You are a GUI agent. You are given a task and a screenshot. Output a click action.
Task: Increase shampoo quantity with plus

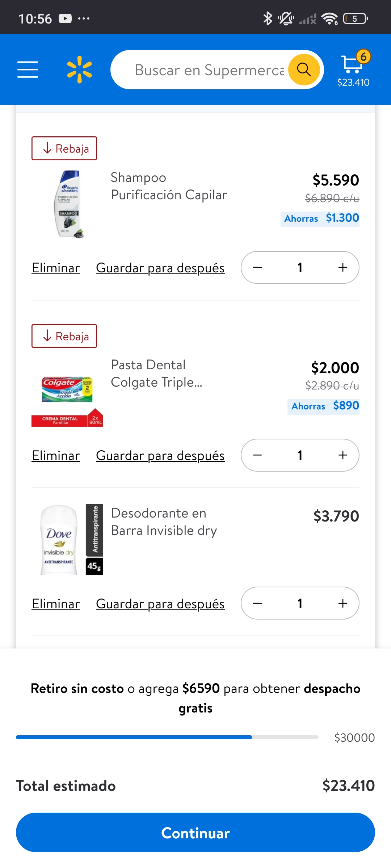tap(342, 268)
